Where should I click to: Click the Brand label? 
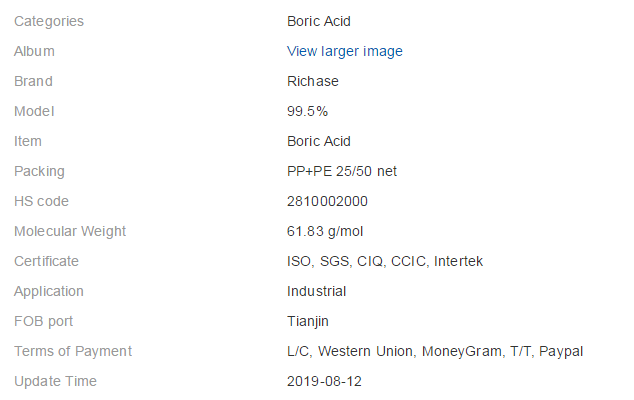click(x=33, y=81)
